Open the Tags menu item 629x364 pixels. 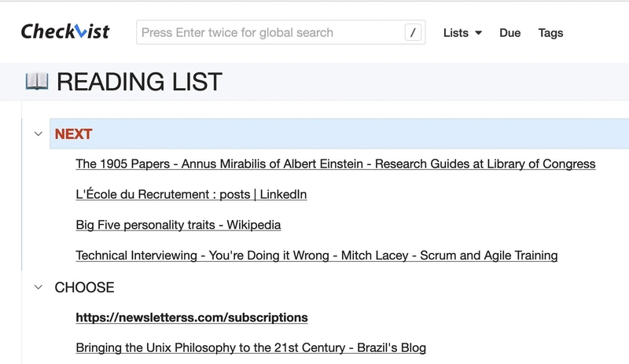(550, 33)
